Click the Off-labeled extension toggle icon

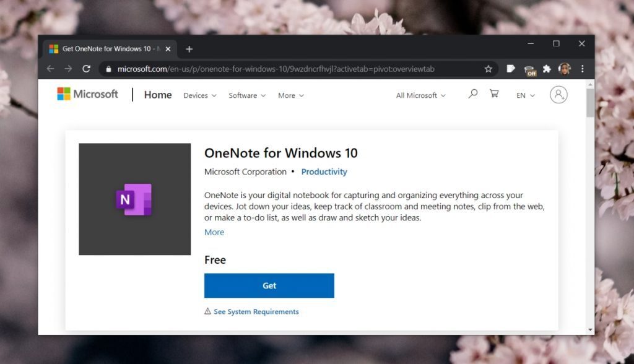[x=529, y=69]
